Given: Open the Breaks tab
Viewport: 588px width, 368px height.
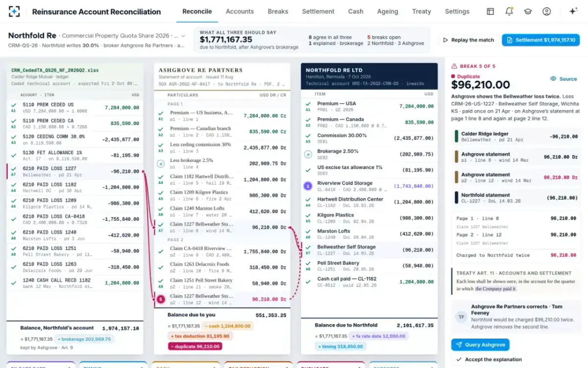Looking at the screenshot, I should [x=278, y=11].
